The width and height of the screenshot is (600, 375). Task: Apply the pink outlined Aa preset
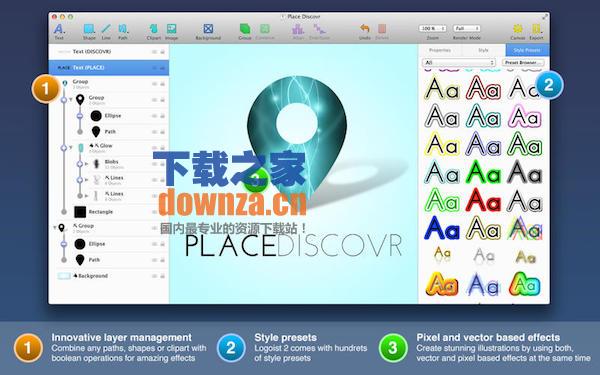(525, 117)
